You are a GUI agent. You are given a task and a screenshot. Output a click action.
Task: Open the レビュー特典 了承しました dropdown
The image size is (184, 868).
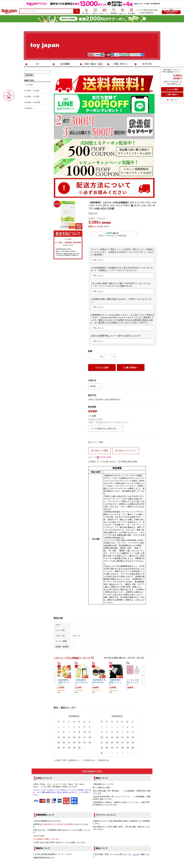pos(123,260)
